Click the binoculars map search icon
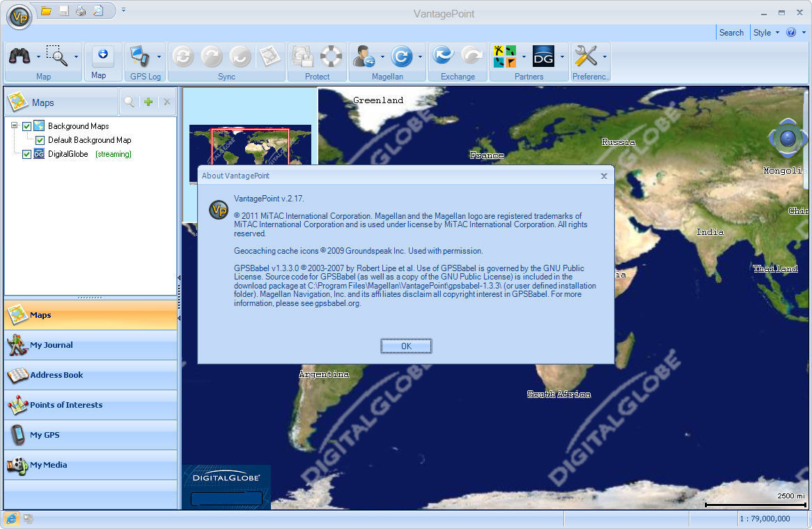This screenshot has width=812, height=529. coord(19,56)
